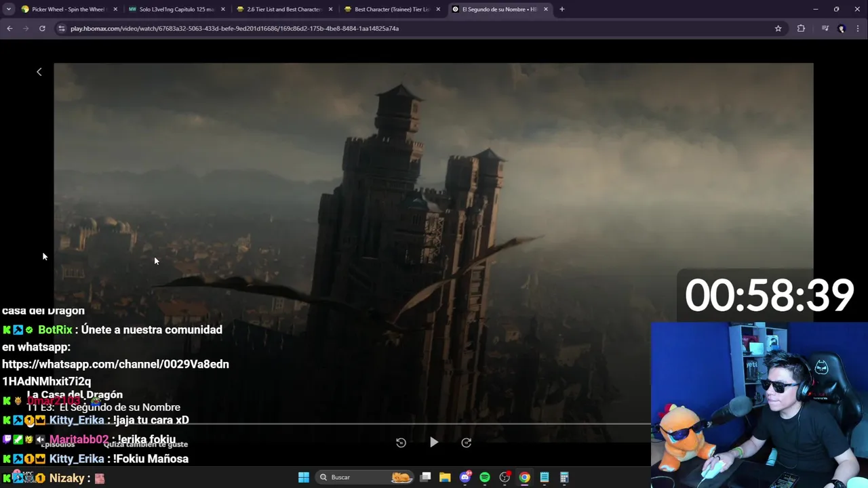Switch to Solo L3vel1ng Capitulo 125 tab

(175, 9)
